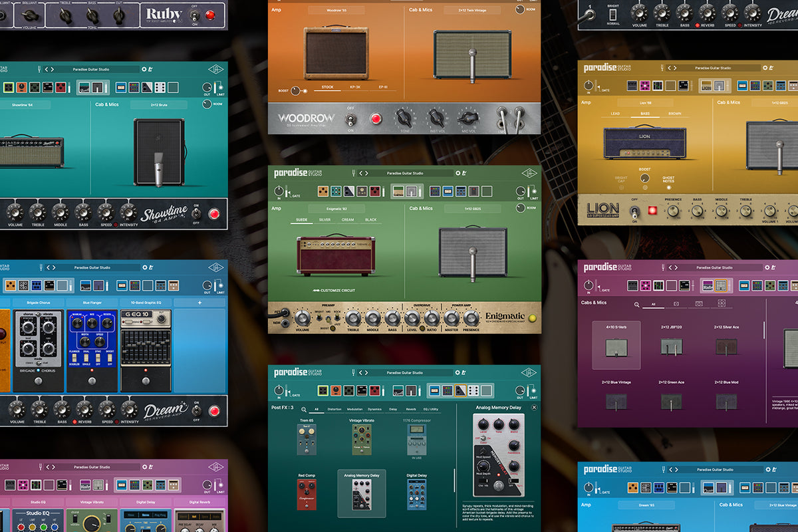Select the KP-3K tab in Woodrow window
This screenshot has width=798, height=532.
pos(355,86)
